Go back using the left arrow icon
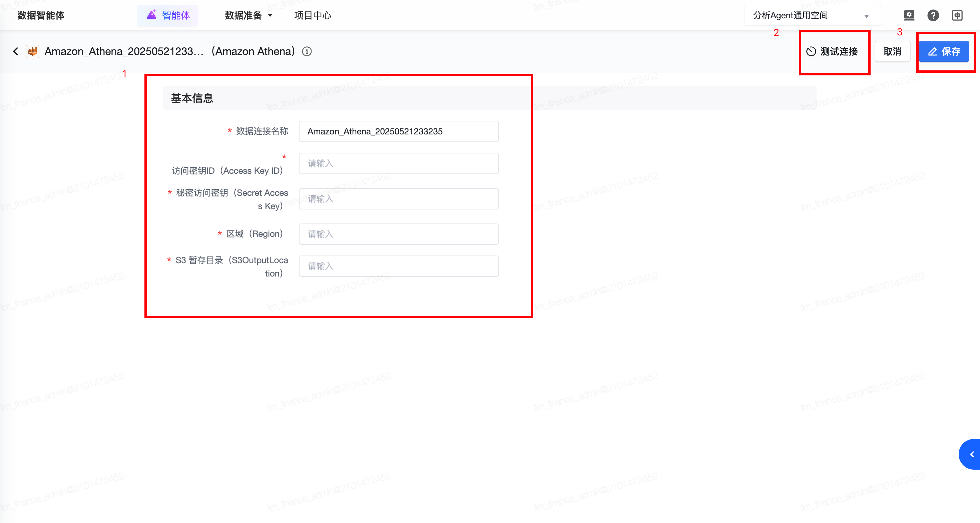Screen dimensions: 980x523 click(x=16, y=51)
